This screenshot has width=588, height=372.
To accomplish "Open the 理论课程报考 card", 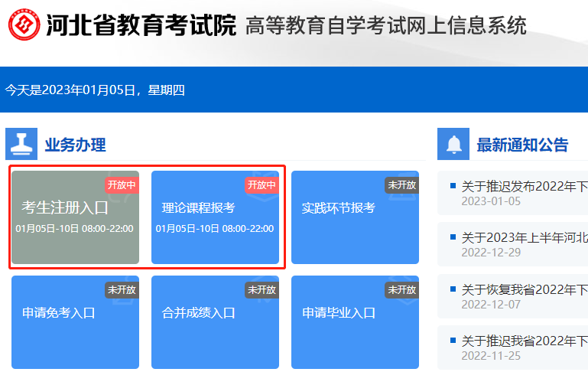I will coord(216,217).
